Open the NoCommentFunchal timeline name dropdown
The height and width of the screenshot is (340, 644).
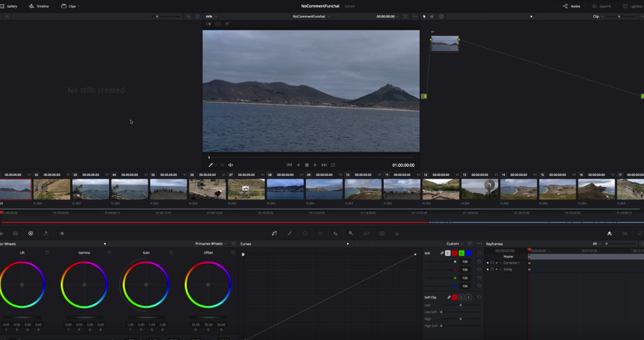click(x=311, y=16)
